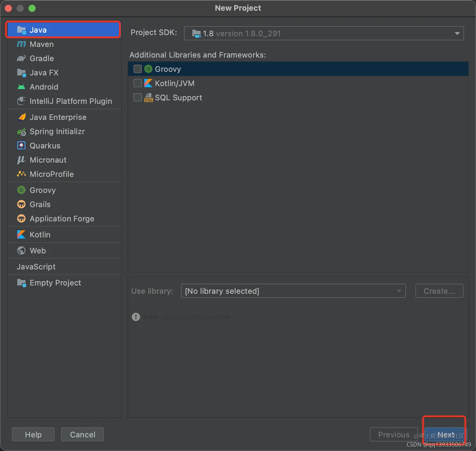The width and height of the screenshot is (476, 451).
Task: Click the Gradle elephant icon
Action: click(21, 58)
